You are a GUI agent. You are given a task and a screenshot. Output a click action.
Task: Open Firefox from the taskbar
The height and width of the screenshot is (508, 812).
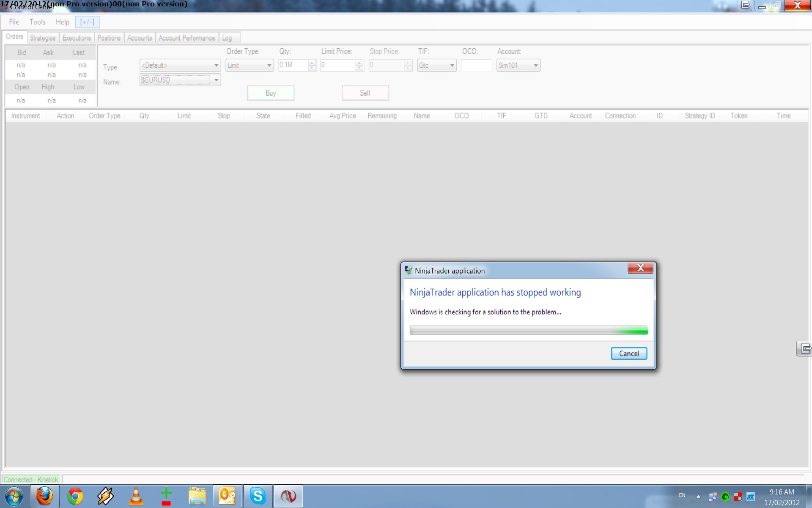(44, 496)
